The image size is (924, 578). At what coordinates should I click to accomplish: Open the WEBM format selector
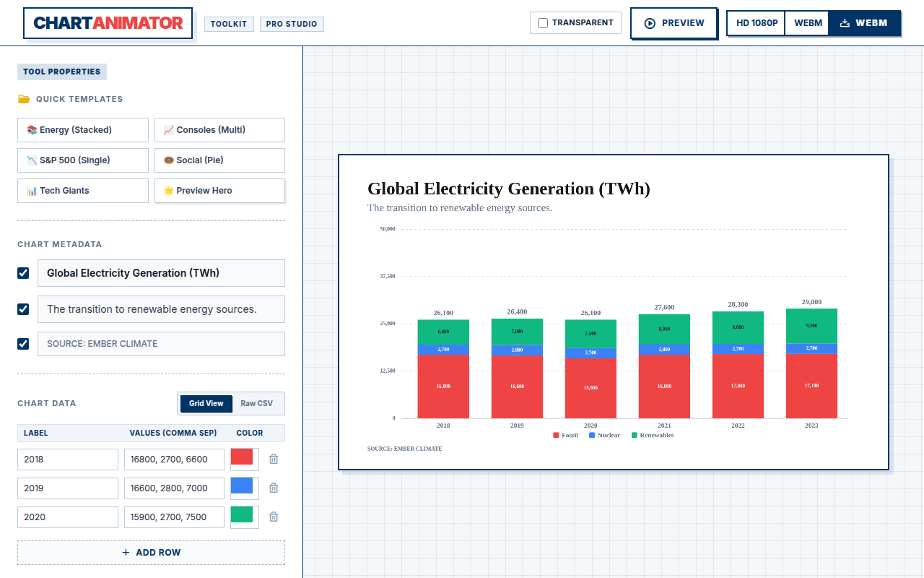pos(808,23)
